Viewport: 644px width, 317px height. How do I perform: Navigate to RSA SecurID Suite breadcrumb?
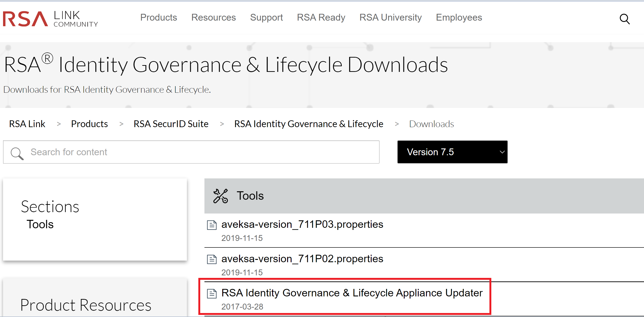171,124
